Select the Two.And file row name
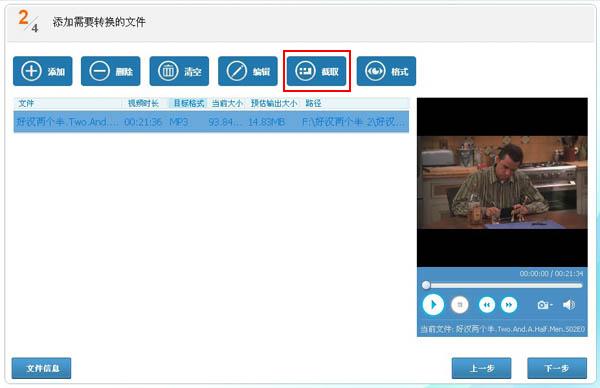The image size is (600, 388). click(67, 122)
